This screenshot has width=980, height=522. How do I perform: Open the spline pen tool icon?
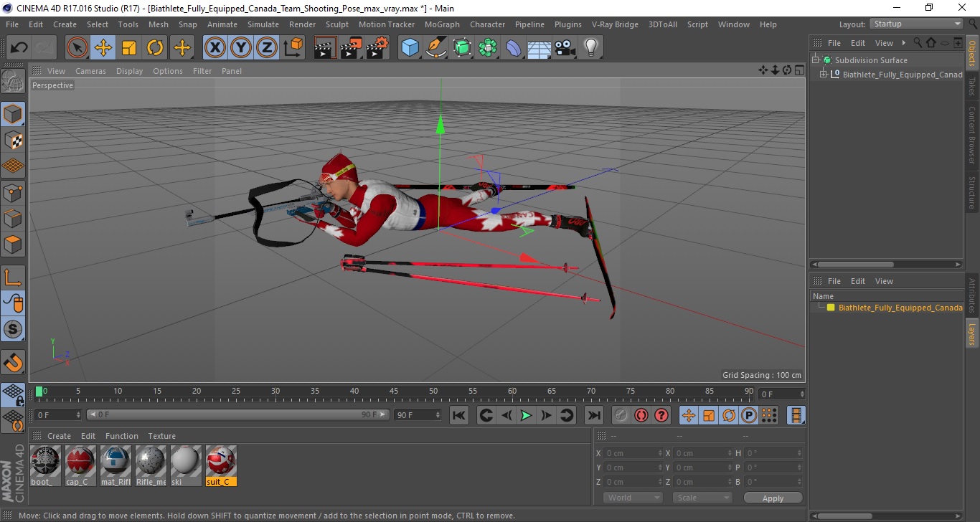[x=436, y=48]
